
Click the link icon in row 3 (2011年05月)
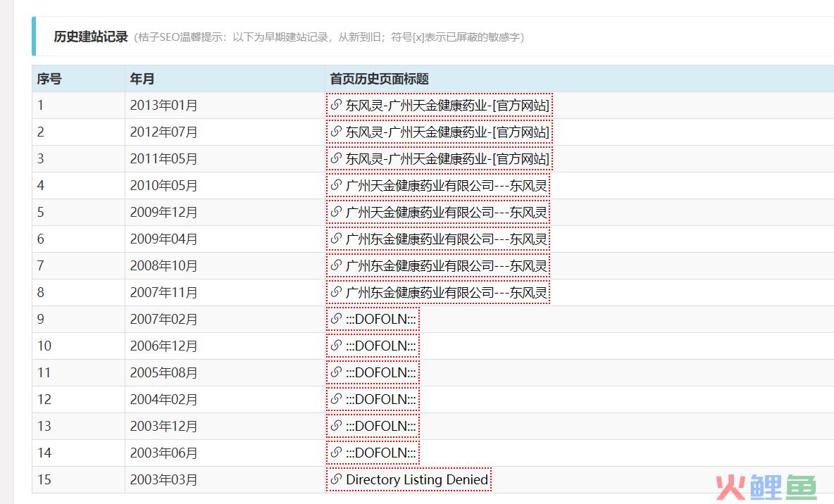click(x=335, y=158)
